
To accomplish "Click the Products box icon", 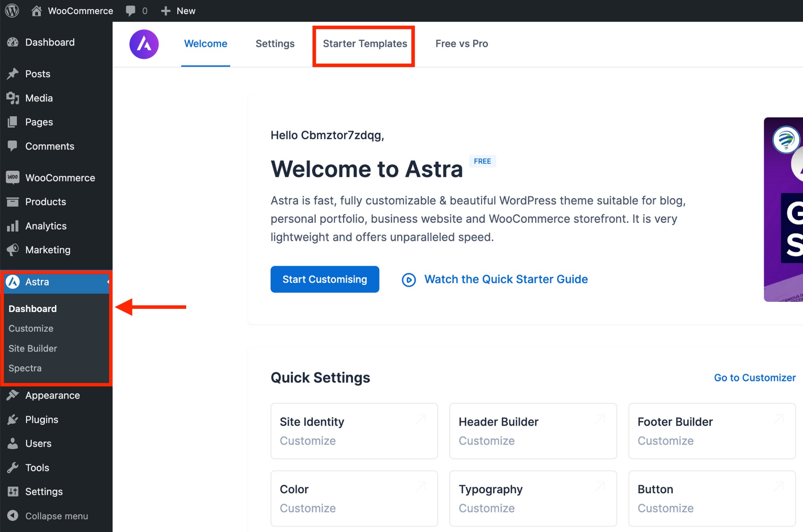I will (13, 202).
